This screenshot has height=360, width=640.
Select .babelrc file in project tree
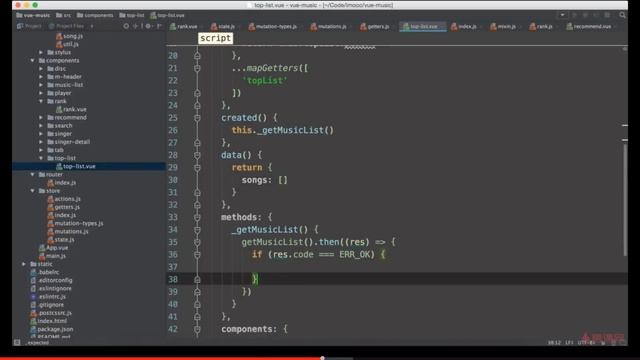45,272
